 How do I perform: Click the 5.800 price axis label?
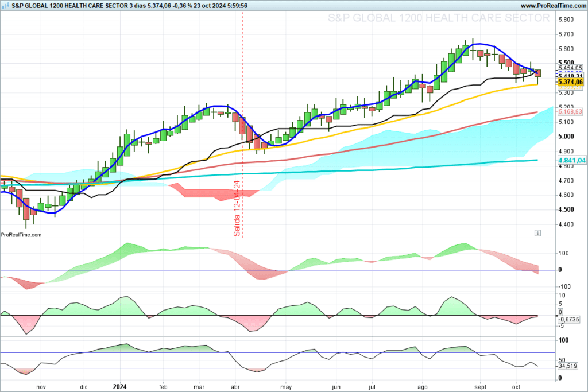click(566, 20)
